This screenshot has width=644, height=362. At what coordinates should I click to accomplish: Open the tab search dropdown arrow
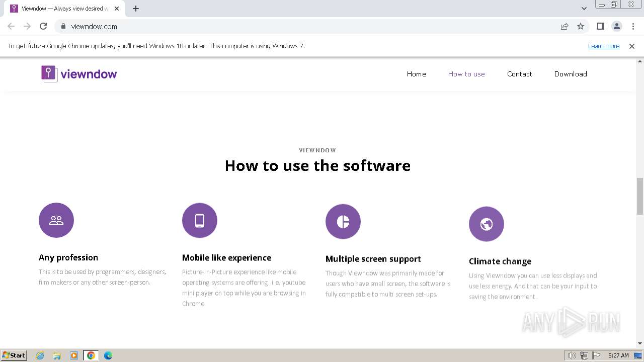(x=584, y=9)
